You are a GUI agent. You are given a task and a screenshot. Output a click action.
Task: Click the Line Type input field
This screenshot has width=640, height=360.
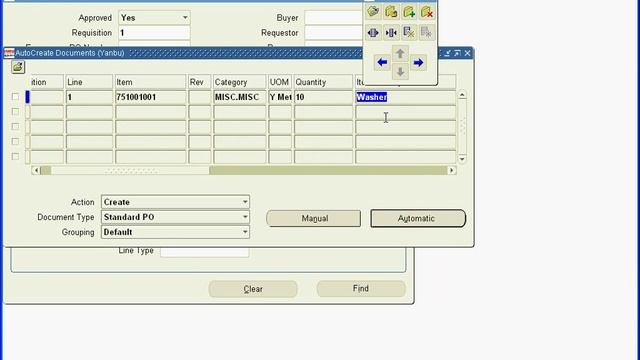click(204, 251)
